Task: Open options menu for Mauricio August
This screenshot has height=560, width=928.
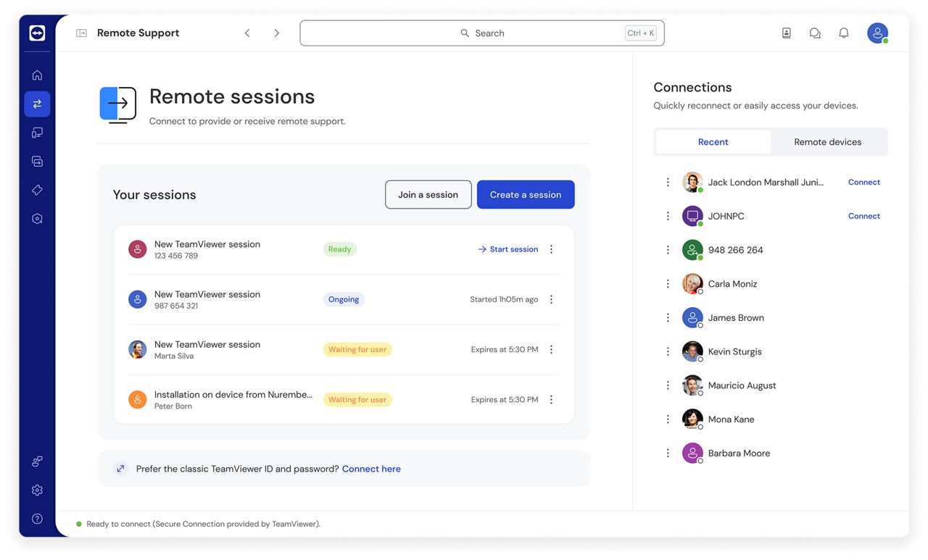Action: 668,385
